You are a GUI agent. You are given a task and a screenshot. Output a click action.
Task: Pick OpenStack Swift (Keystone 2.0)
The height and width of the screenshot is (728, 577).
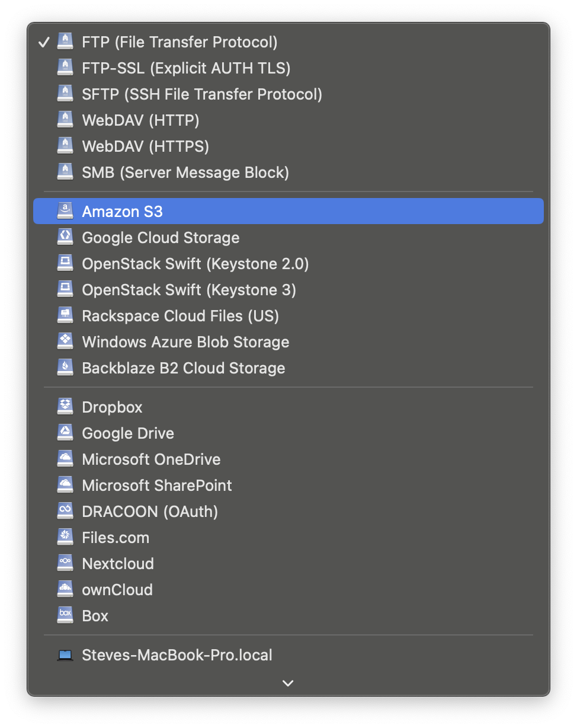point(288,263)
